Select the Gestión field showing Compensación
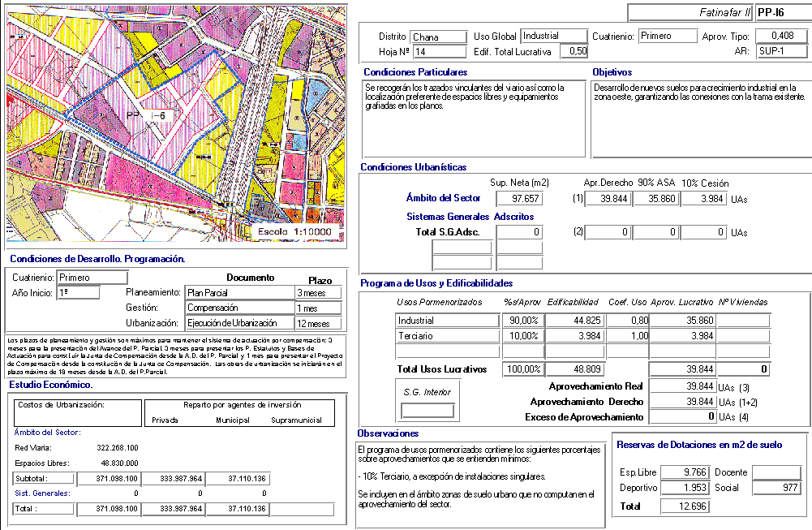The image size is (812, 530). click(238, 308)
